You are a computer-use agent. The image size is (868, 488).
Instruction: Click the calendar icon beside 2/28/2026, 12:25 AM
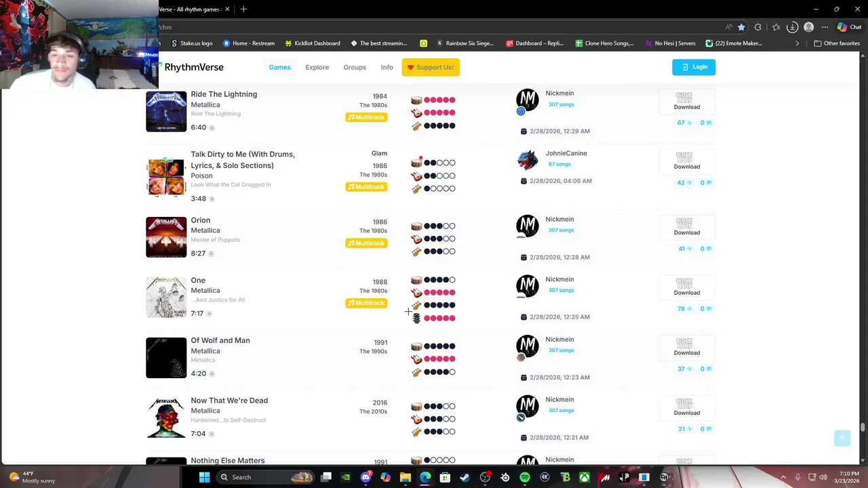point(524,317)
